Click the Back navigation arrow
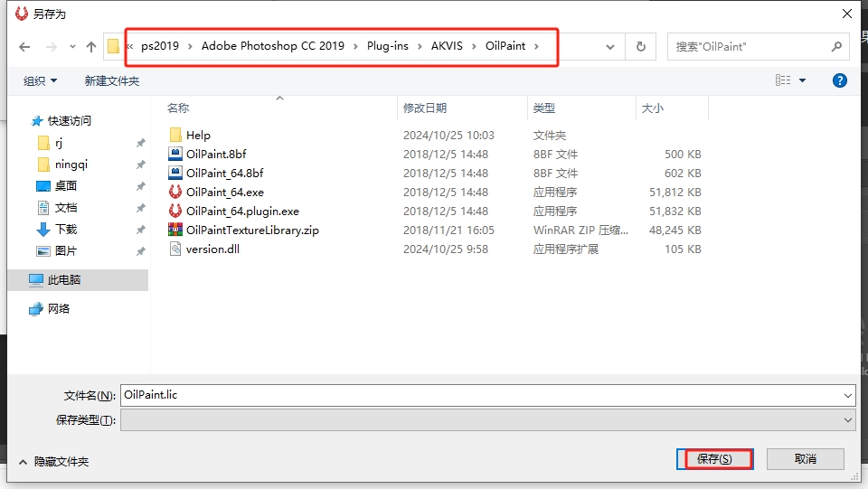 click(24, 47)
